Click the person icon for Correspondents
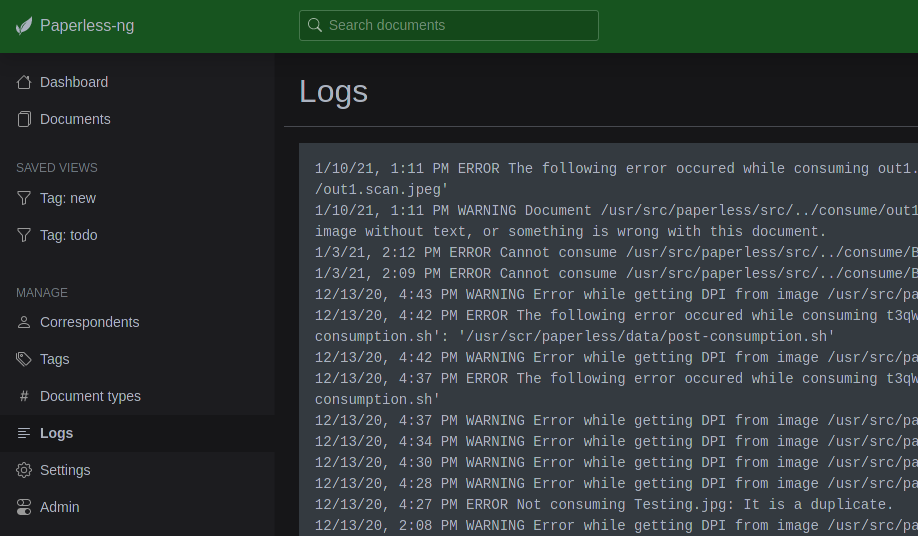The image size is (918, 536). tap(24, 322)
